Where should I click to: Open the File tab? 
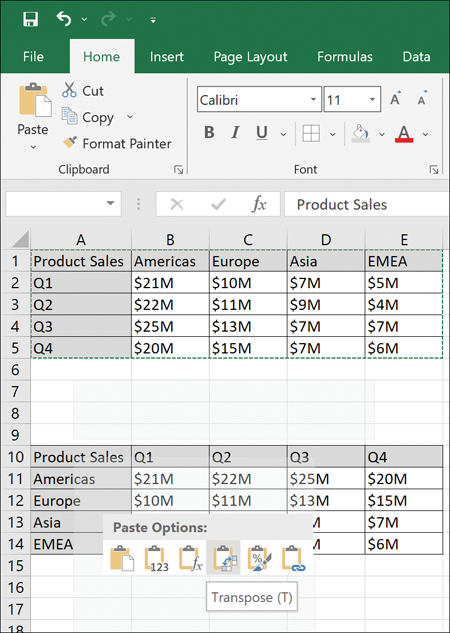point(33,57)
